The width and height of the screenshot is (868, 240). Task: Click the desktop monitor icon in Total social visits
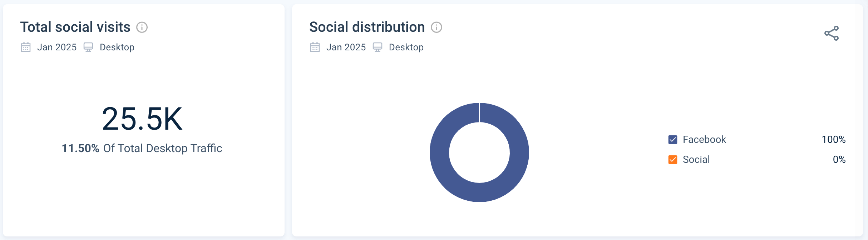coord(88,47)
